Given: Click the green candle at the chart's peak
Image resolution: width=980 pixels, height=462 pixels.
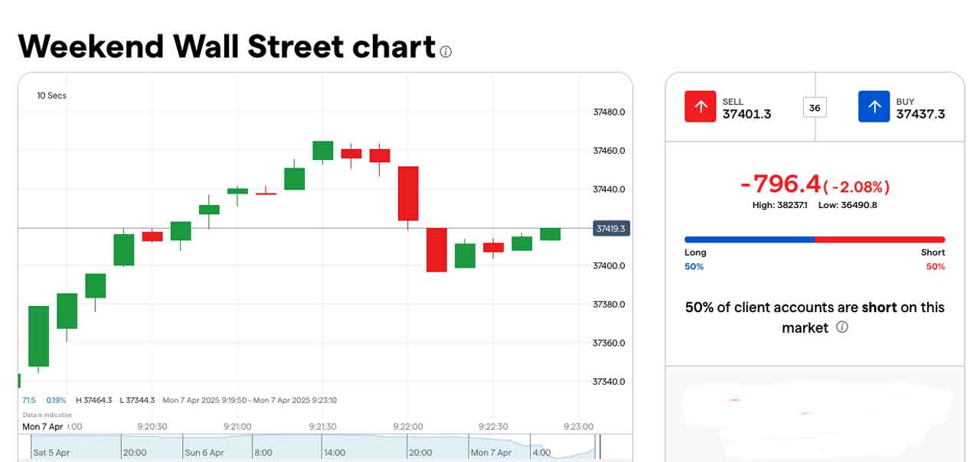Looking at the screenshot, I should 322,150.
